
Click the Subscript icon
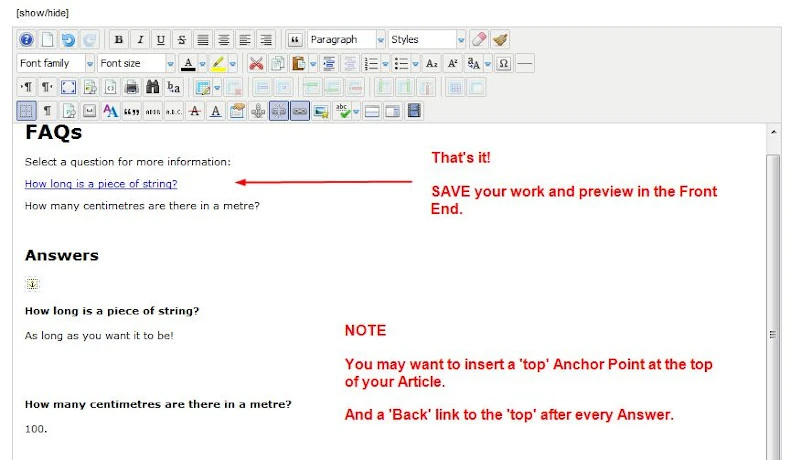coord(432,63)
